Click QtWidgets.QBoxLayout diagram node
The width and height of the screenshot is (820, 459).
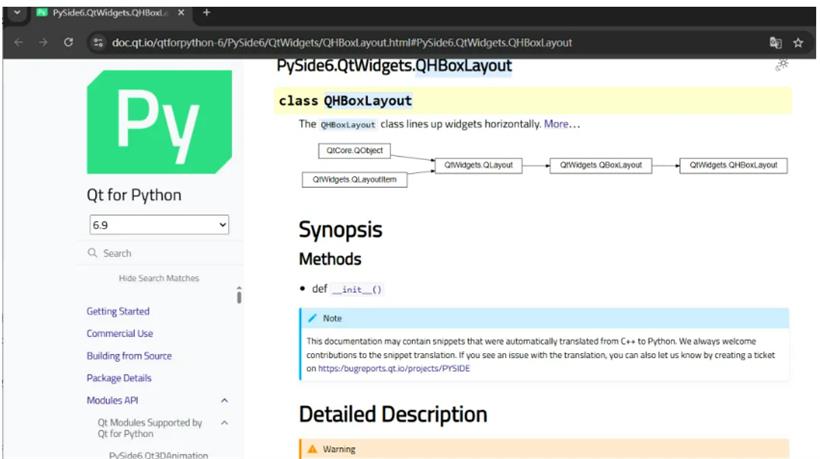point(601,165)
